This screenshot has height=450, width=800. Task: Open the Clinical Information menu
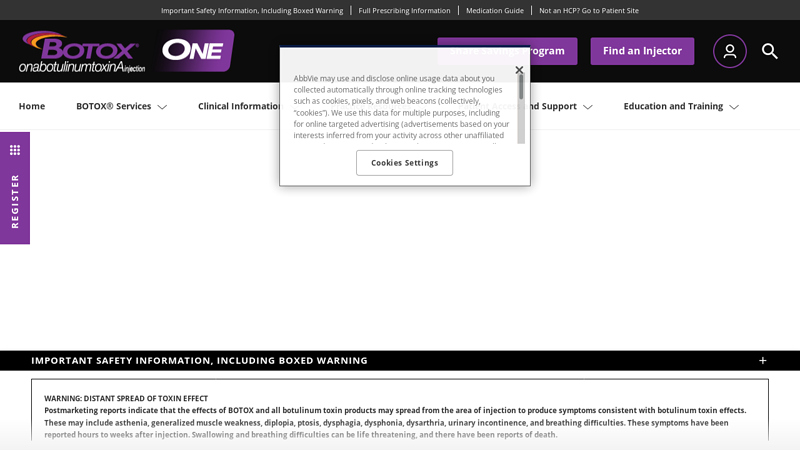(240, 106)
